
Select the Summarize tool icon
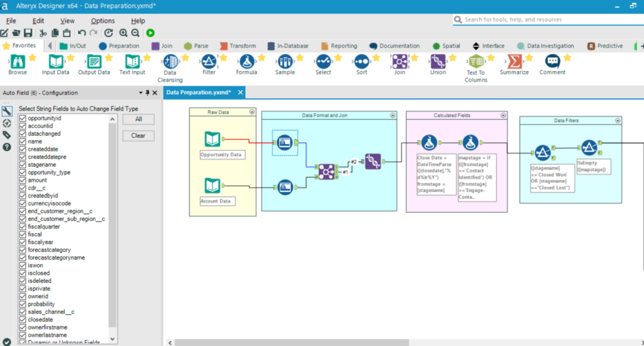pos(514,62)
